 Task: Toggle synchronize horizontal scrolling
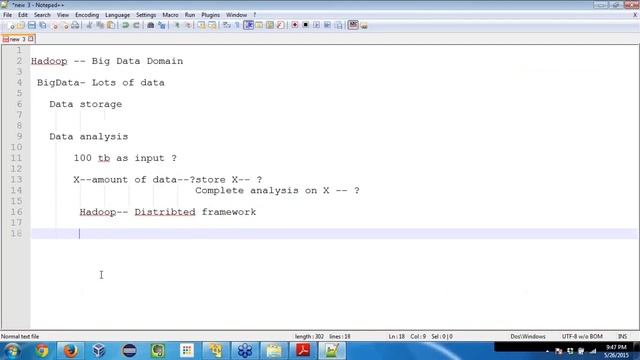click(x=212, y=25)
